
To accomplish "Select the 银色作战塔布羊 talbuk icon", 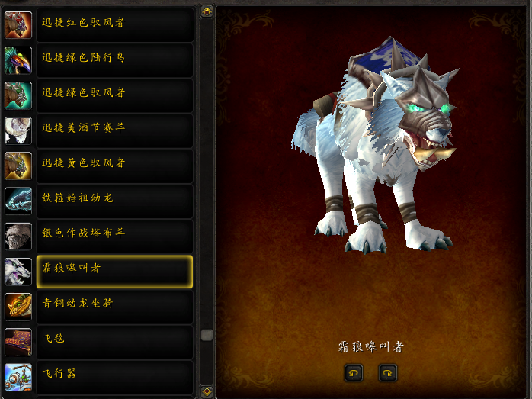I will [18, 237].
